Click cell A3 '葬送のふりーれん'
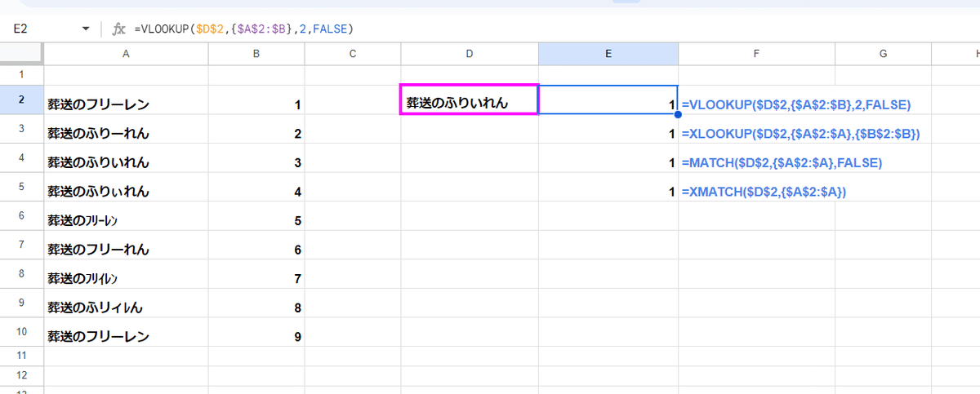 pyautogui.click(x=126, y=130)
